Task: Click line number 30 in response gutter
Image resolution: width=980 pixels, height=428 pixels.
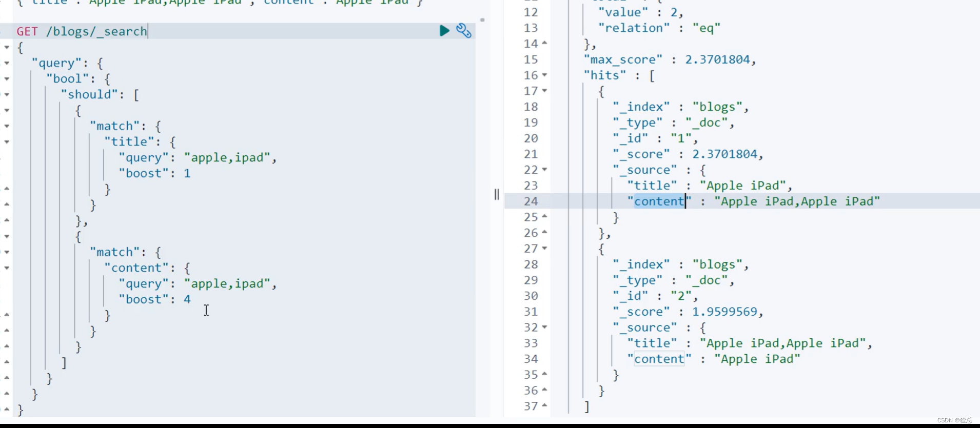Action: click(531, 296)
